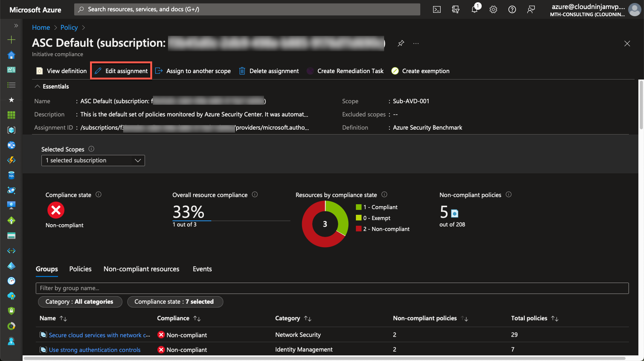The image size is (644, 361).
Task: Click the red Non-compliant legend swatch
Action: tap(359, 229)
